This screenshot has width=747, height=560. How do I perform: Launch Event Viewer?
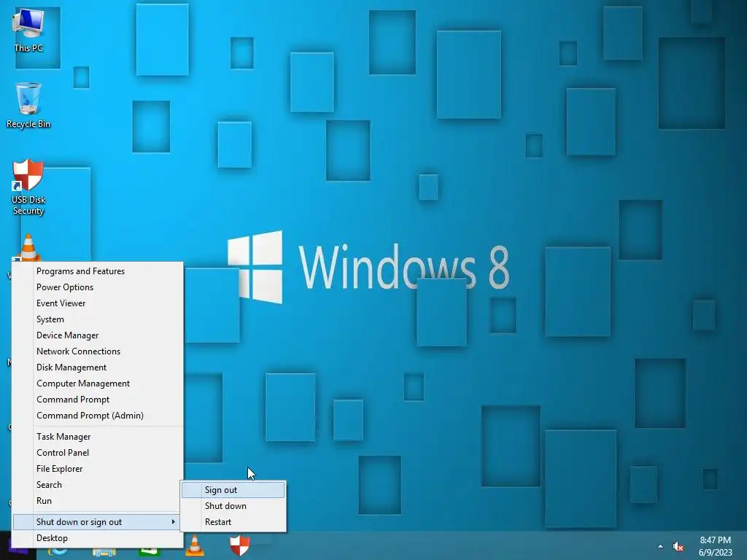[98, 303]
